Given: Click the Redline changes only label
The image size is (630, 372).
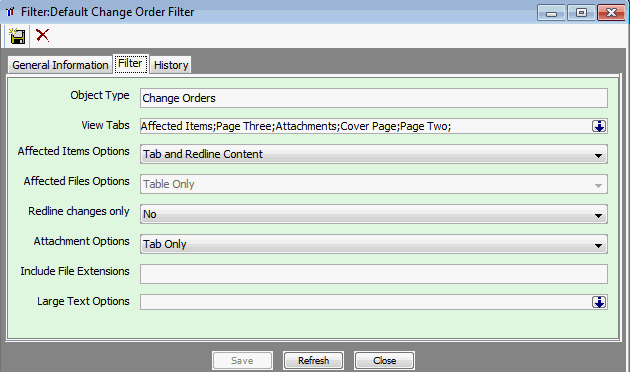Looking at the screenshot, I should (x=79, y=211).
